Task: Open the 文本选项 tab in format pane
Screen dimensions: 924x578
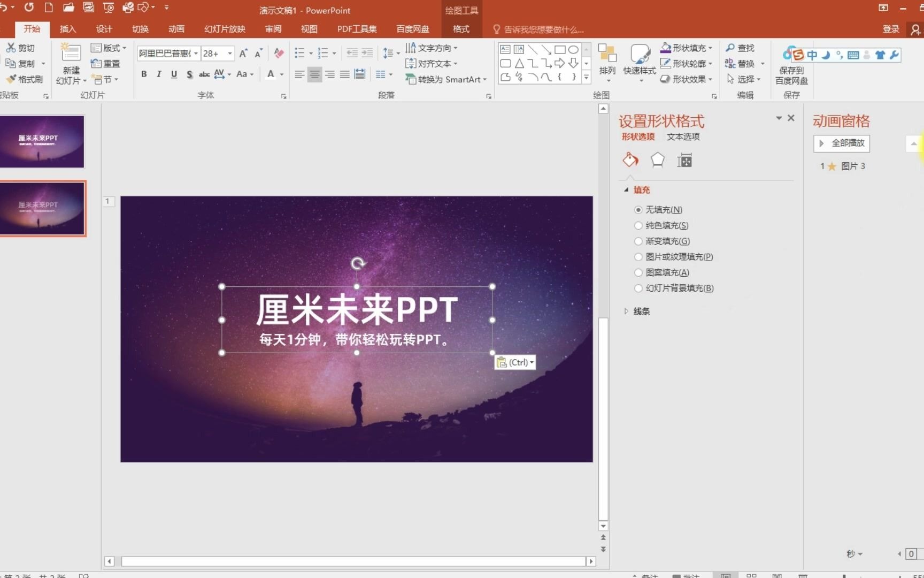Action: [x=683, y=136]
